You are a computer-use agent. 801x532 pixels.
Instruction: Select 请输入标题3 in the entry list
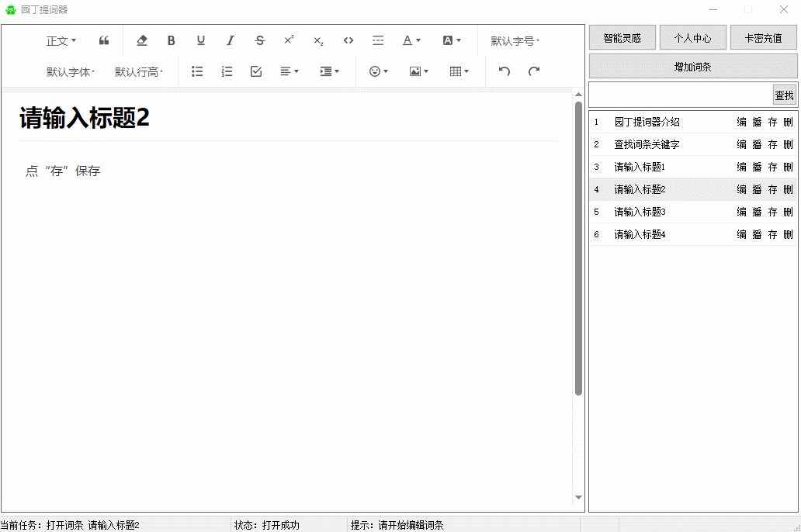click(640, 212)
